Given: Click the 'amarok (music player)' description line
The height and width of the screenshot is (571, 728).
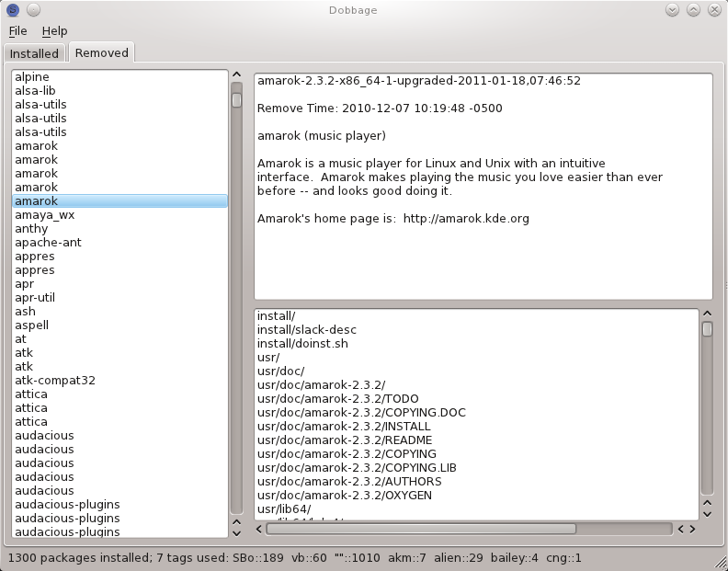Looking at the screenshot, I should tap(322, 136).
